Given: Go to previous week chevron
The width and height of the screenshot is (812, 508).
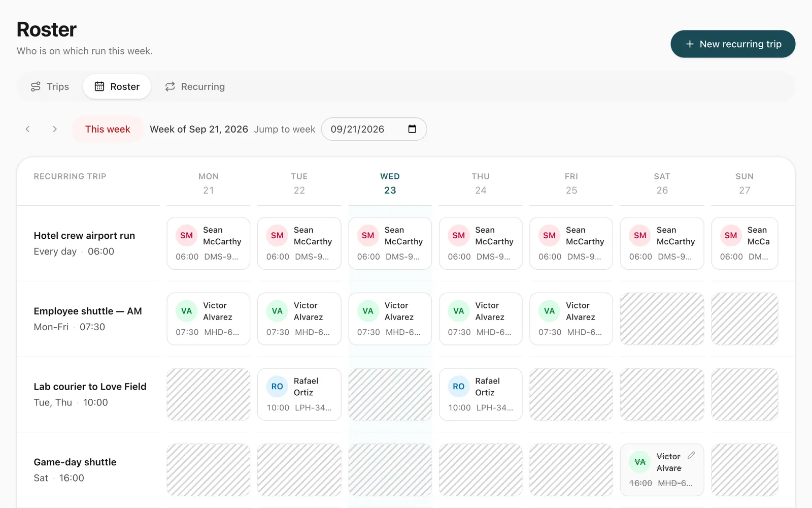Looking at the screenshot, I should [28, 129].
